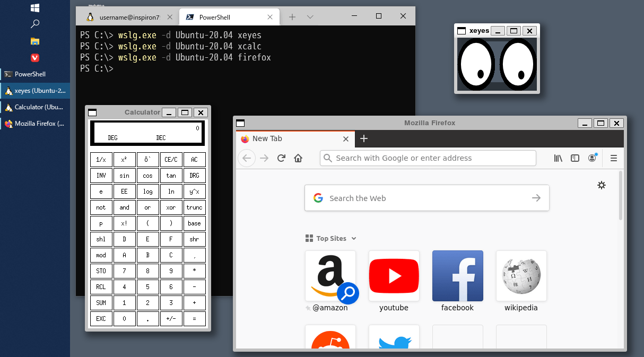Open Windows Search from the taskbar
The image size is (644, 357).
click(x=34, y=24)
